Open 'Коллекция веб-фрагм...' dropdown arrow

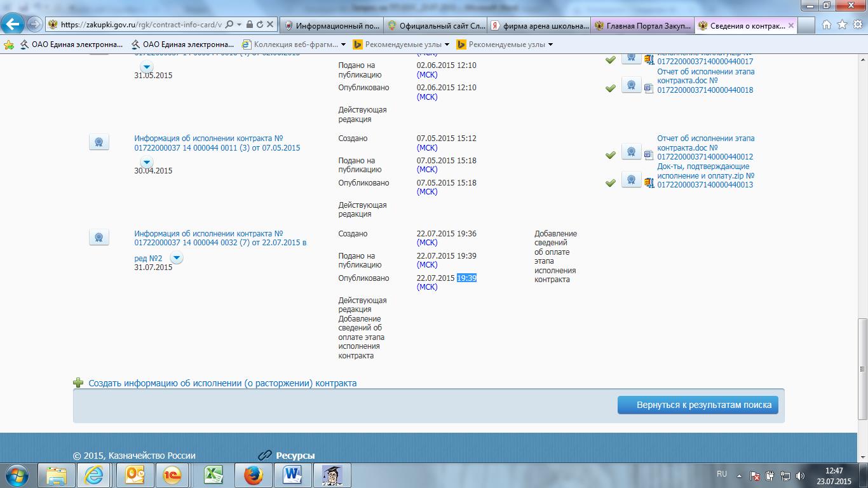tap(344, 44)
